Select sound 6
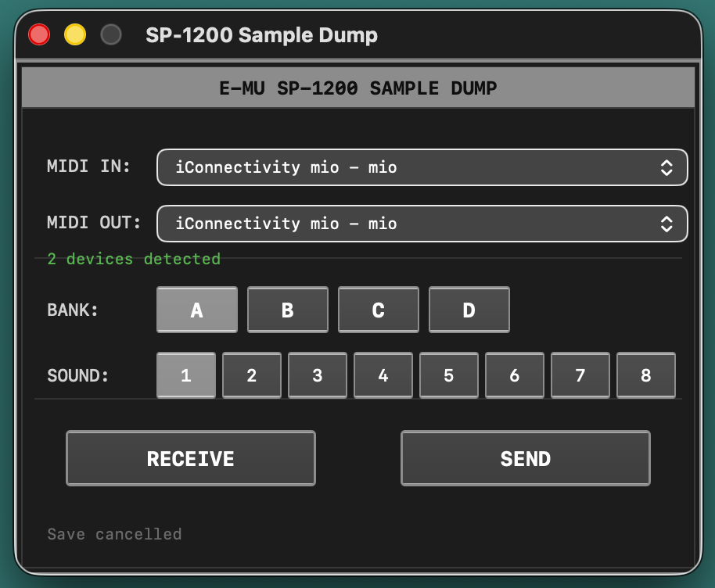Viewport: 715px width, 588px height. 515,375
